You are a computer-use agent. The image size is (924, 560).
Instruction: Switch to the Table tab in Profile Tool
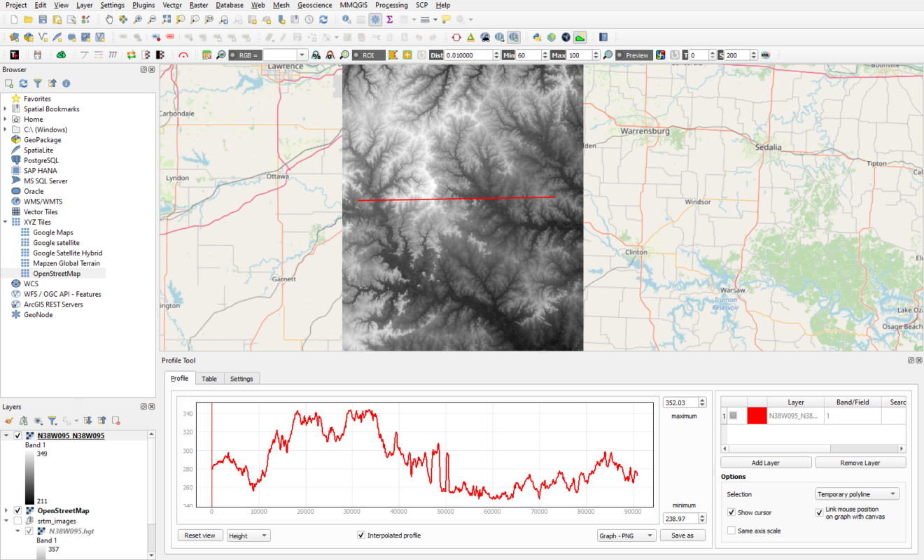209,378
